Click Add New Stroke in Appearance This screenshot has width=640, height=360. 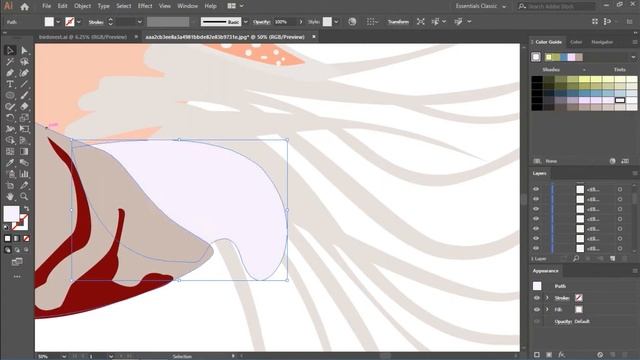(x=537, y=355)
